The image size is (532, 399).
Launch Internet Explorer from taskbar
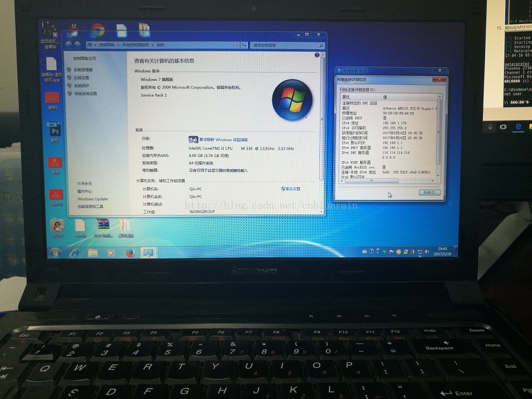pos(74,253)
